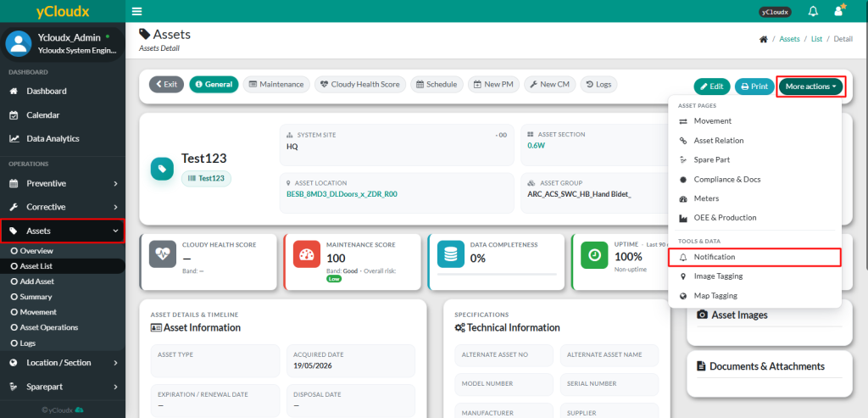Viewport: 868px width, 418px height.
Task: Click the Data Analytics chart icon
Action: 15,139
